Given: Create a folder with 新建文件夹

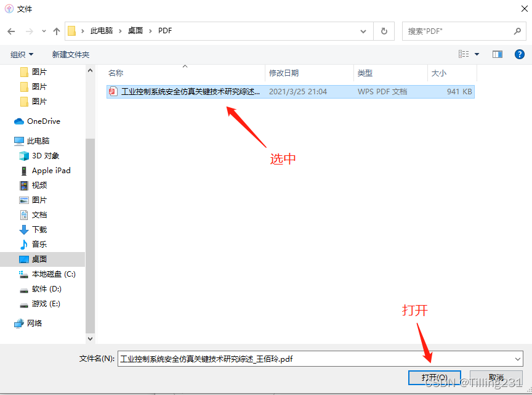Looking at the screenshot, I should [x=70, y=54].
